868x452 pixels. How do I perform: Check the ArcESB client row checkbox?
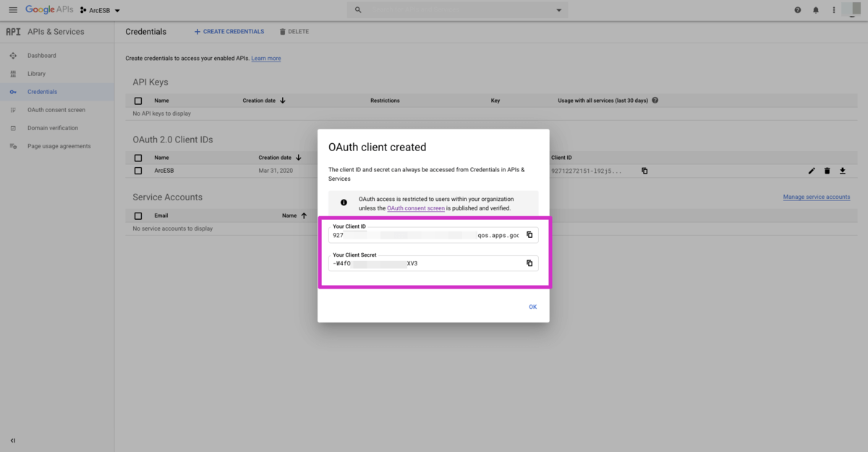138,171
